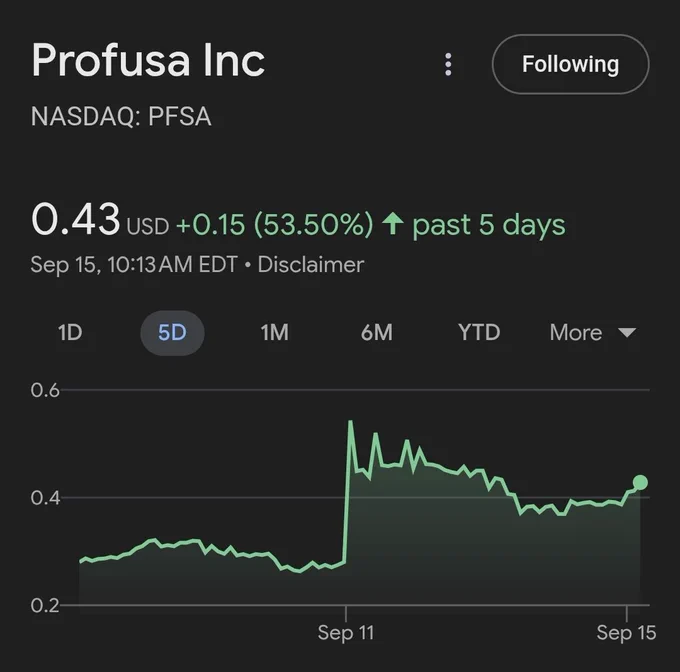The width and height of the screenshot is (680, 672).
Task: Select the 5D time range
Action: pyautogui.click(x=172, y=333)
